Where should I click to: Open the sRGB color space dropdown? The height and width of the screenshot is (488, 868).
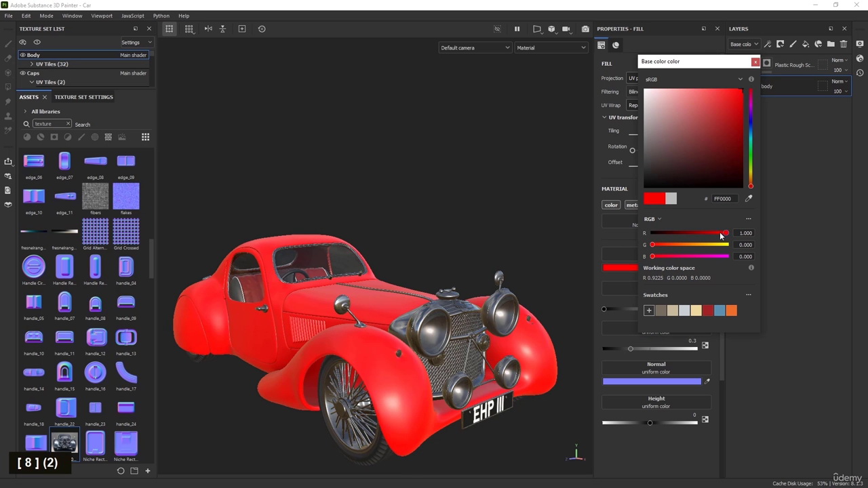[694, 79]
